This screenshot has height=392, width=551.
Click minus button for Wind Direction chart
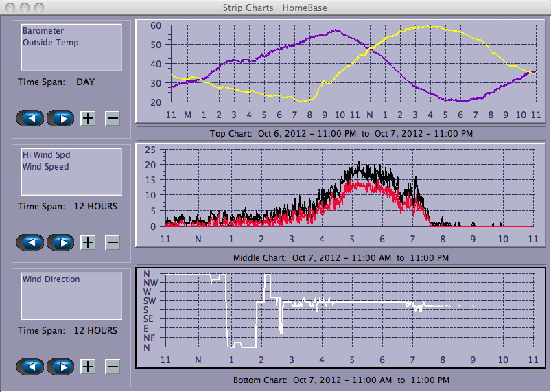[113, 367]
